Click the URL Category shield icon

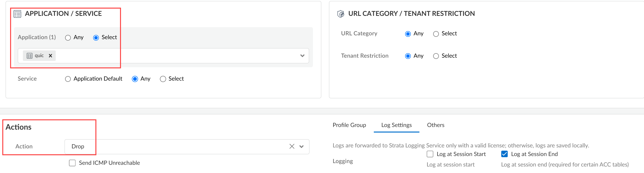click(x=340, y=14)
